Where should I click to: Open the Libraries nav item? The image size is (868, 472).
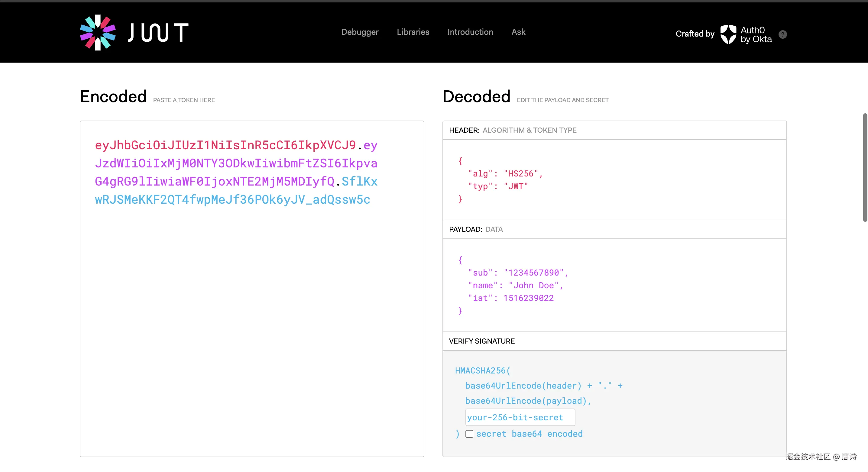tap(413, 32)
